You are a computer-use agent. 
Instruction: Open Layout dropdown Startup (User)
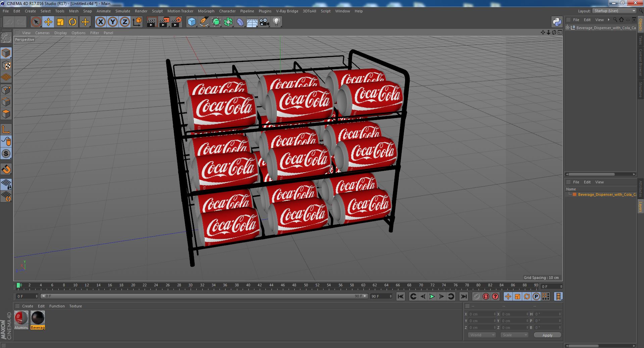click(x=614, y=11)
